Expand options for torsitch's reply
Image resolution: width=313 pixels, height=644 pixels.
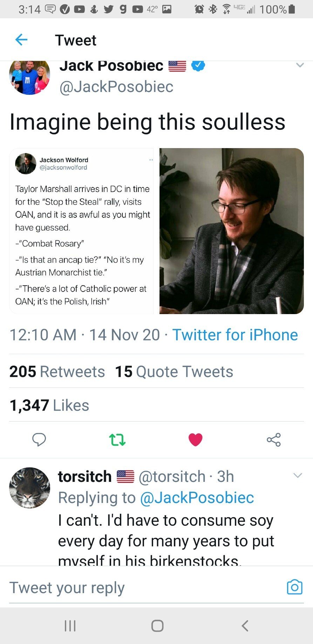(298, 476)
